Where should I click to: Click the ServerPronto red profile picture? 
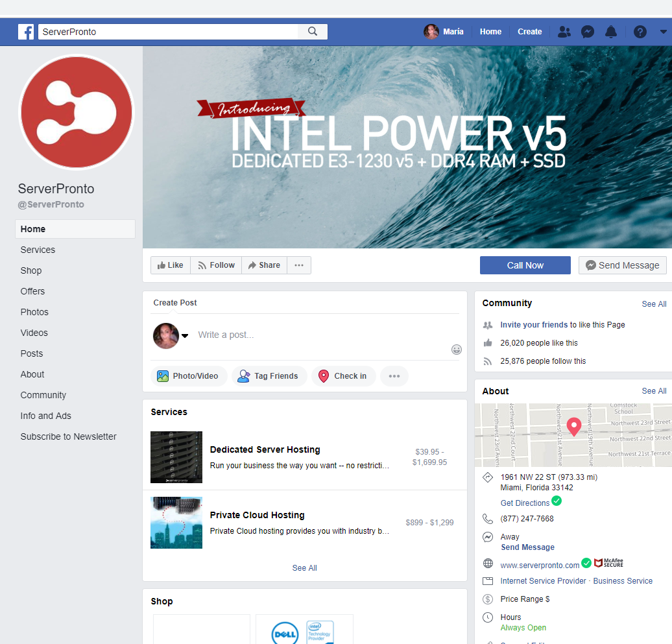pyautogui.click(x=77, y=112)
